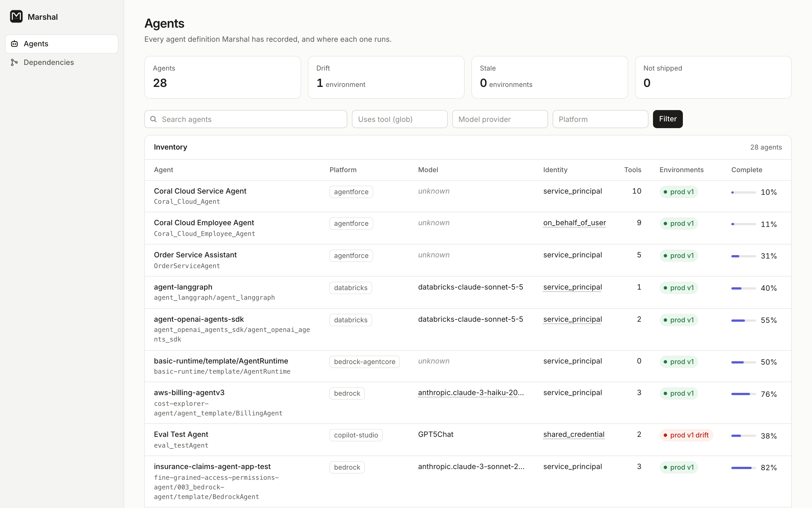Open the agent-openai-agents-sdk entry
The height and width of the screenshot is (508, 812).
pos(199,319)
